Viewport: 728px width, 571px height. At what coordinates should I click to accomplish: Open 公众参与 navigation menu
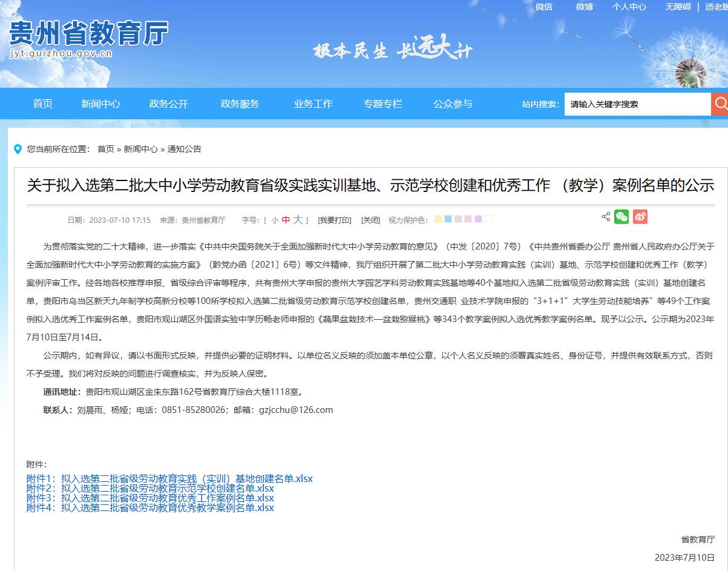pyautogui.click(x=453, y=104)
